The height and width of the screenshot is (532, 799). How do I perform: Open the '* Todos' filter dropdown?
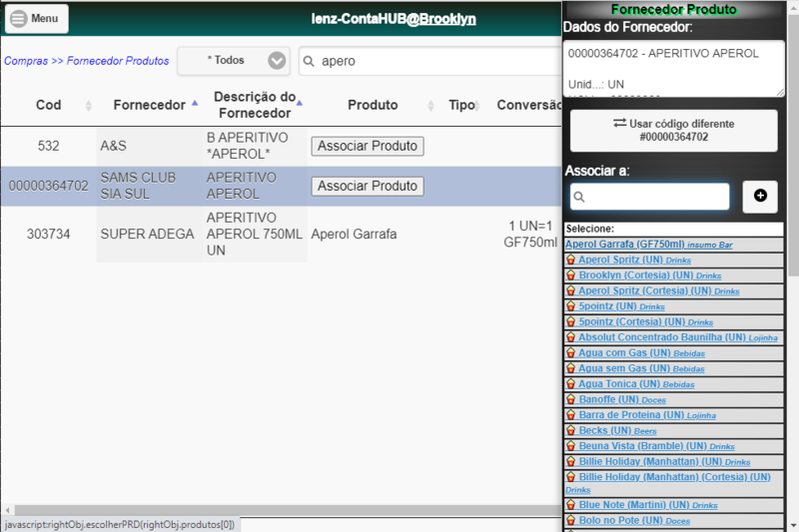coord(234,61)
